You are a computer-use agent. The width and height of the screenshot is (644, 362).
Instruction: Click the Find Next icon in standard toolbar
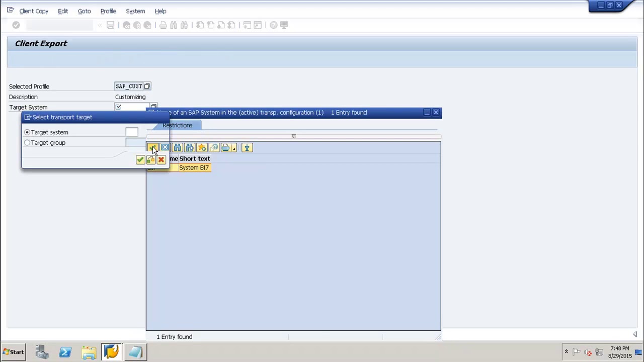point(184,25)
